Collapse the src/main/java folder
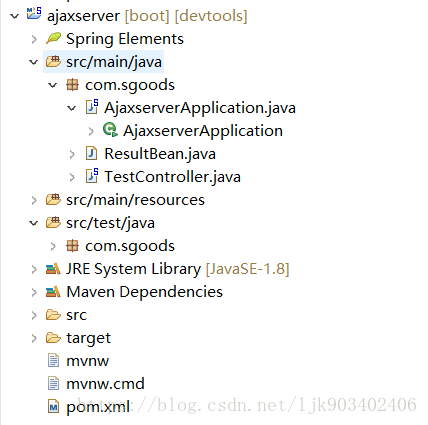428x425 pixels. tap(34, 62)
